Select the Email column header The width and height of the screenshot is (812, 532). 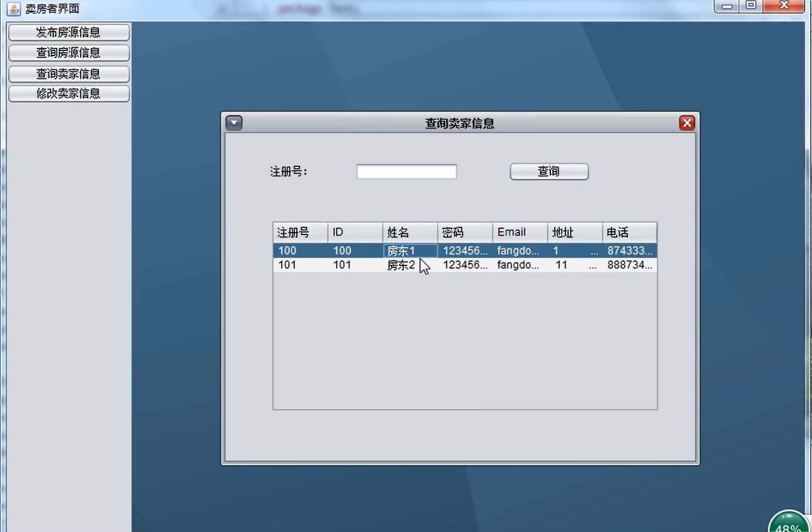point(520,233)
